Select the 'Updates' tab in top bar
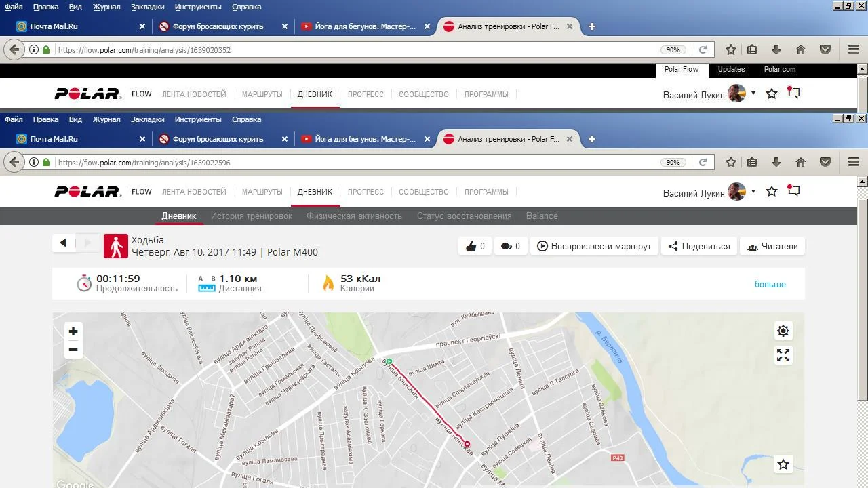 pyautogui.click(x=731, y=69)
